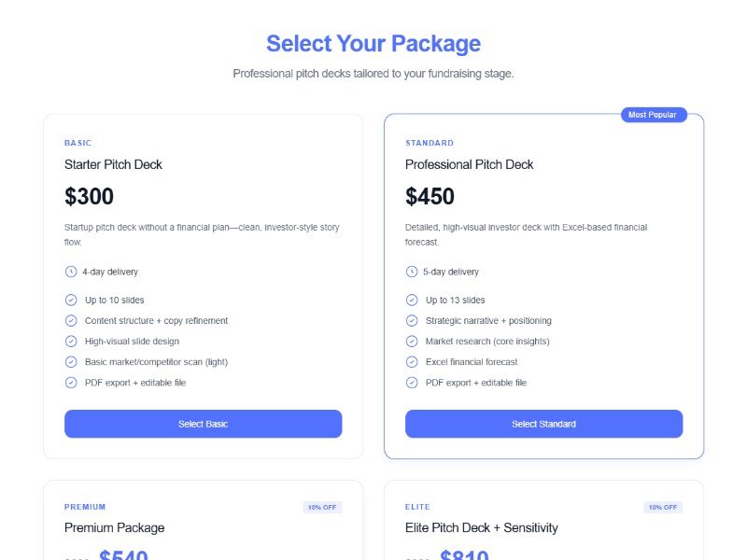Click check icon next to High-visual slide design
The image size is (747, 560).
click(71, 341)
